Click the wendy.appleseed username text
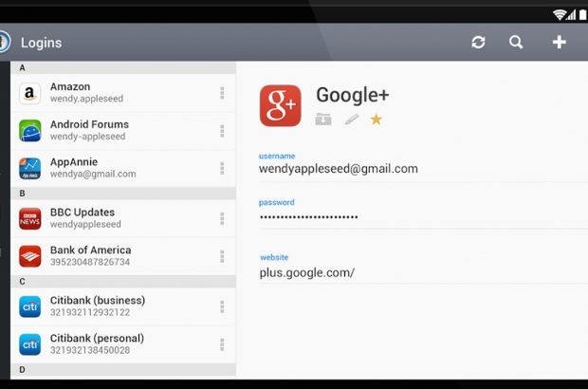 86,99
